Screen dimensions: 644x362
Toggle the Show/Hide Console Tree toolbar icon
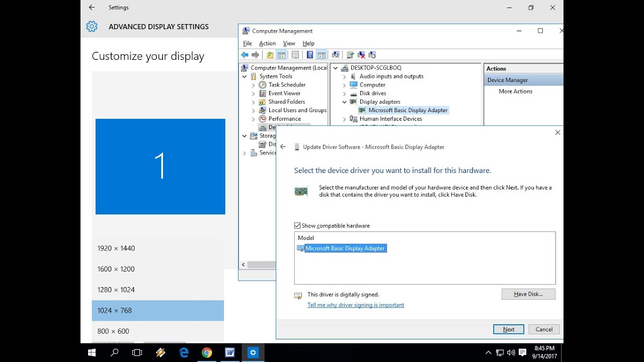coord(282,55)
